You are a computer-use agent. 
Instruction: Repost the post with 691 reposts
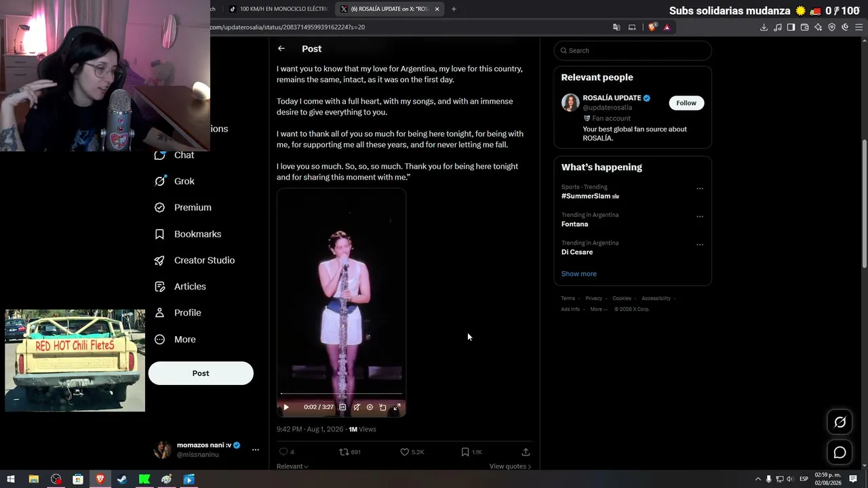point(349,452)
